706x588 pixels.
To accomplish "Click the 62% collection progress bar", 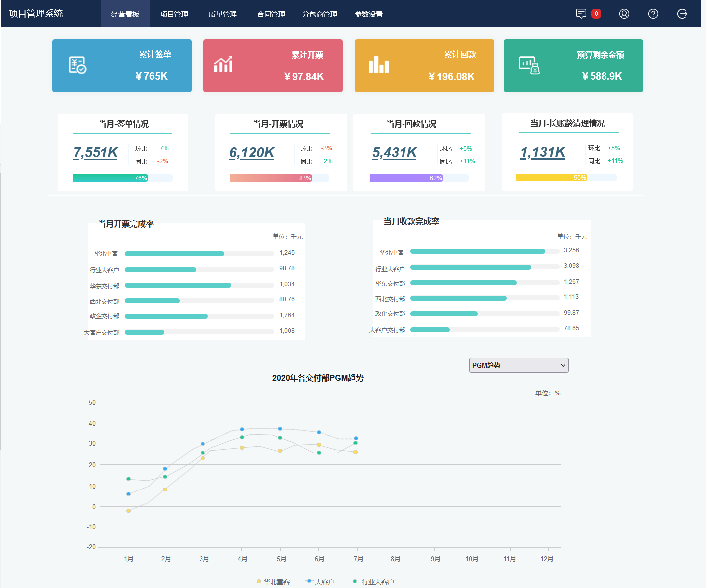I will [419, 178].
